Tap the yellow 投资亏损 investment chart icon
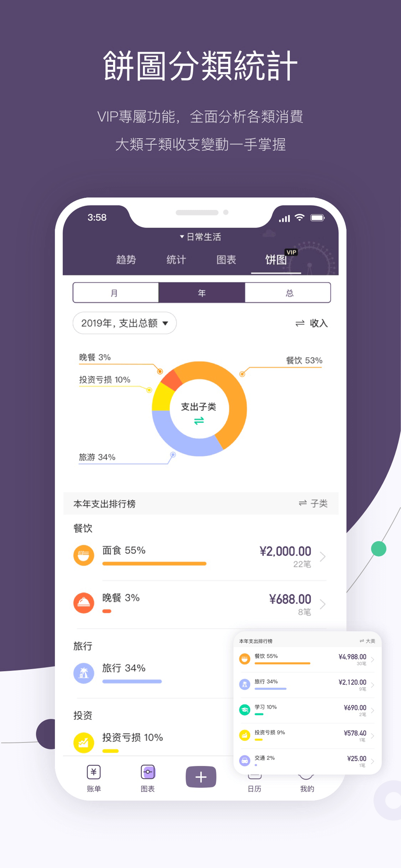 click(84, 743)
